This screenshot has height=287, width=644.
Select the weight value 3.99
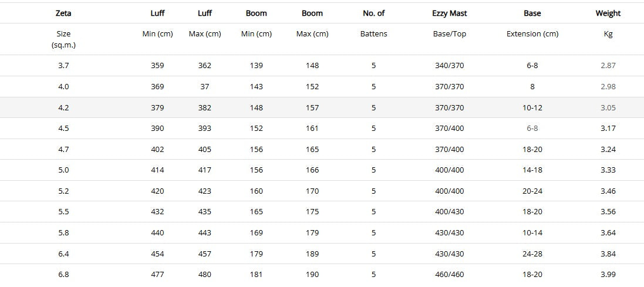(x=608, y=275)
